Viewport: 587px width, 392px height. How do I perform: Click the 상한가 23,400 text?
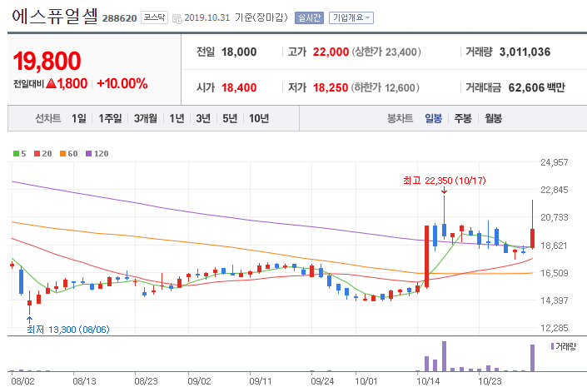(386, 52)
